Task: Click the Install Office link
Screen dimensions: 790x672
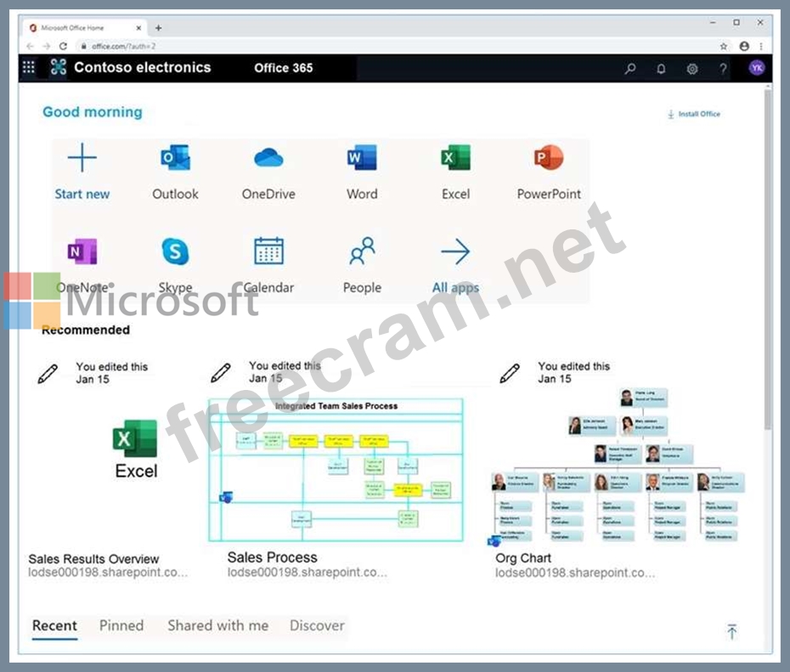Action: [x=694, y=114]
